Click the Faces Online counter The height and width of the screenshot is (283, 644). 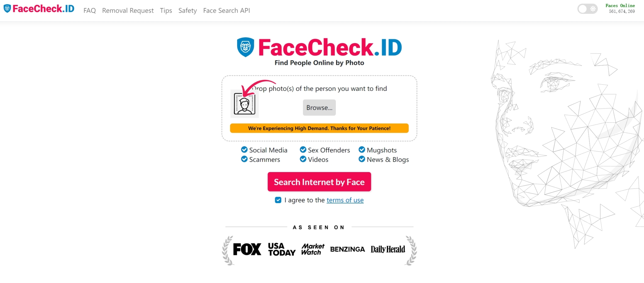tap(620, 8)
